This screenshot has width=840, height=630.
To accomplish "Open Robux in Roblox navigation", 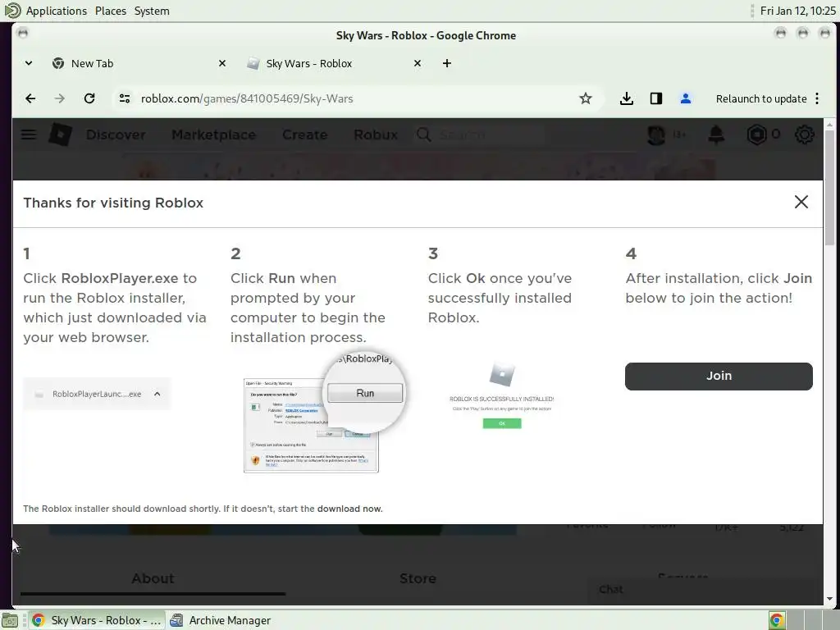I will (x=376, y=135).
